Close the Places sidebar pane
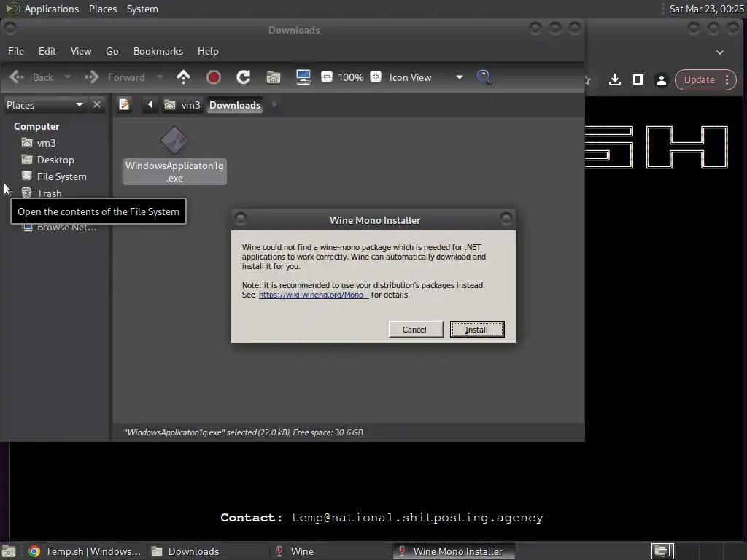 coord(97,104)
